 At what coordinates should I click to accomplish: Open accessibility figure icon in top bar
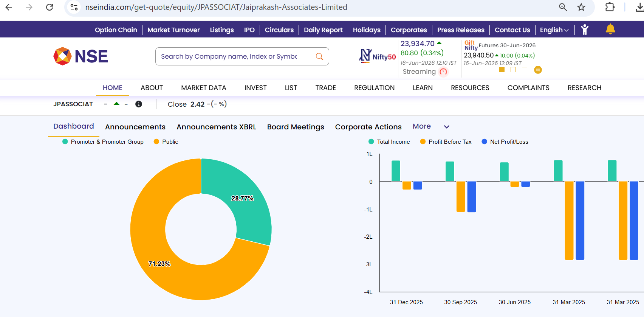point(585,30)
